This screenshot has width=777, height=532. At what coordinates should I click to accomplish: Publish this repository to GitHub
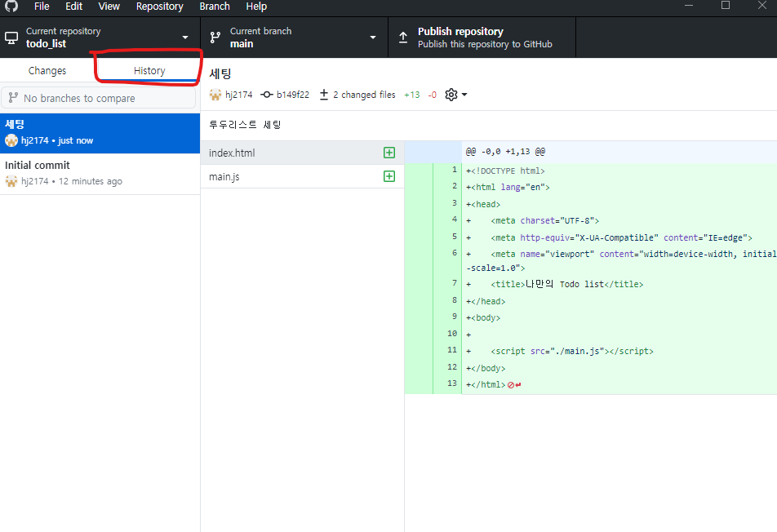[x=482, y=38]
